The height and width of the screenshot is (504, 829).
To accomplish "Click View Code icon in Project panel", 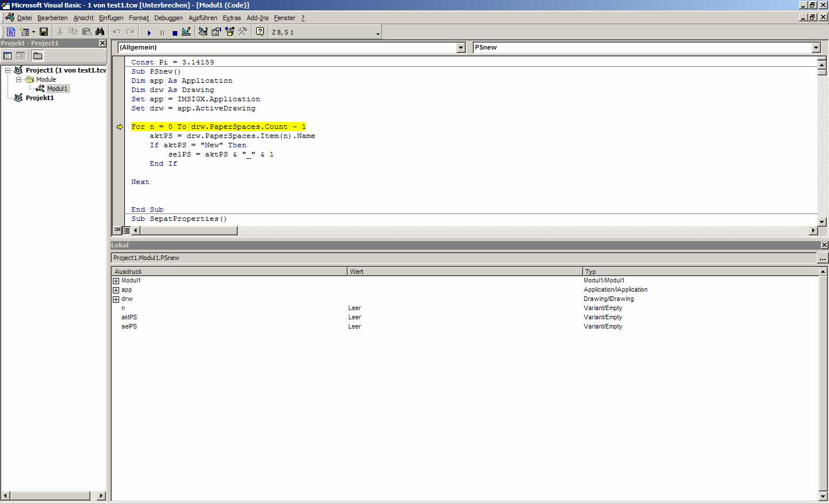I will (7, 56).
